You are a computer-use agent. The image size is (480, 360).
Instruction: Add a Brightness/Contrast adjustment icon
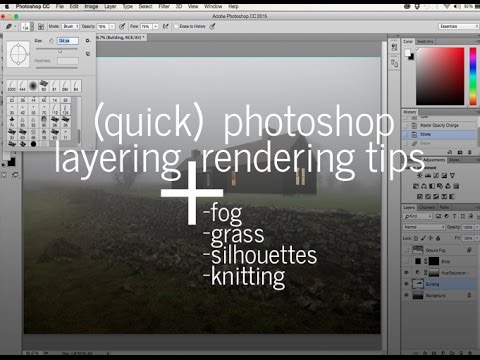point(420,175)
